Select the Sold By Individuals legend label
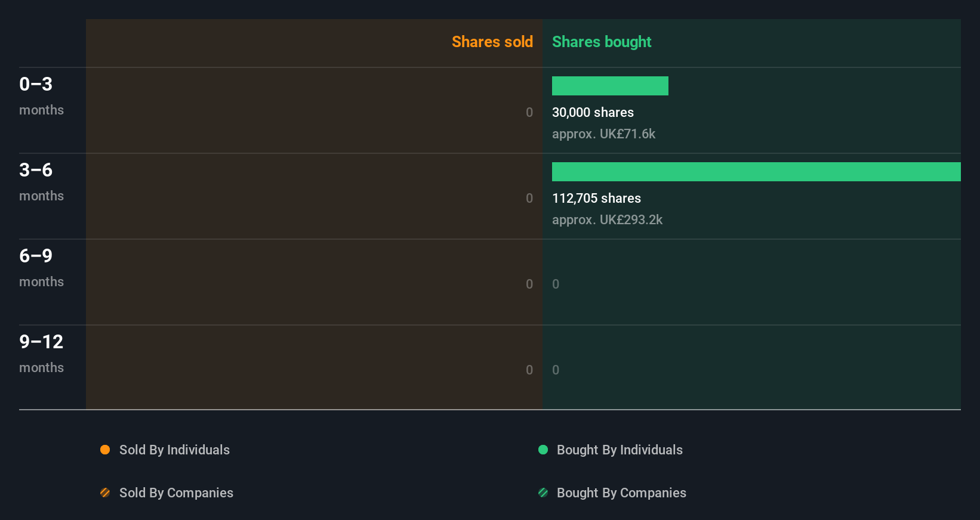980x520 pixels. coord(174,450)
